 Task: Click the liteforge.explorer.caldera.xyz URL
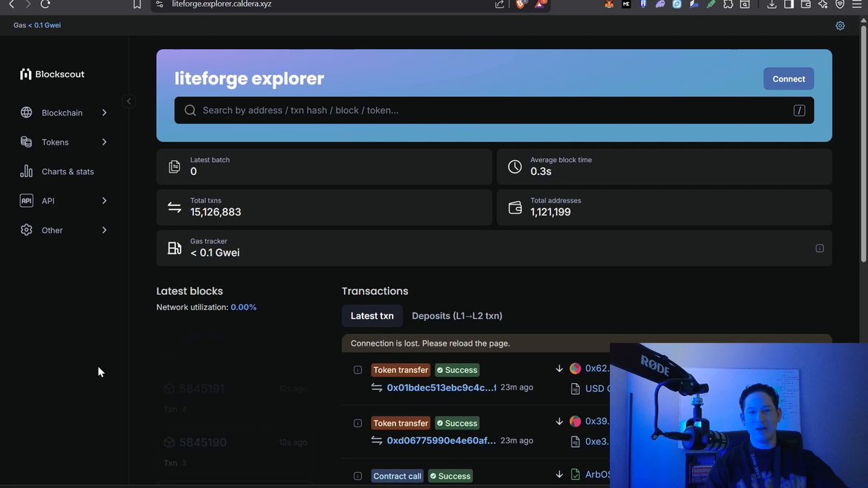pyautogui.click(x=221, y=4)
